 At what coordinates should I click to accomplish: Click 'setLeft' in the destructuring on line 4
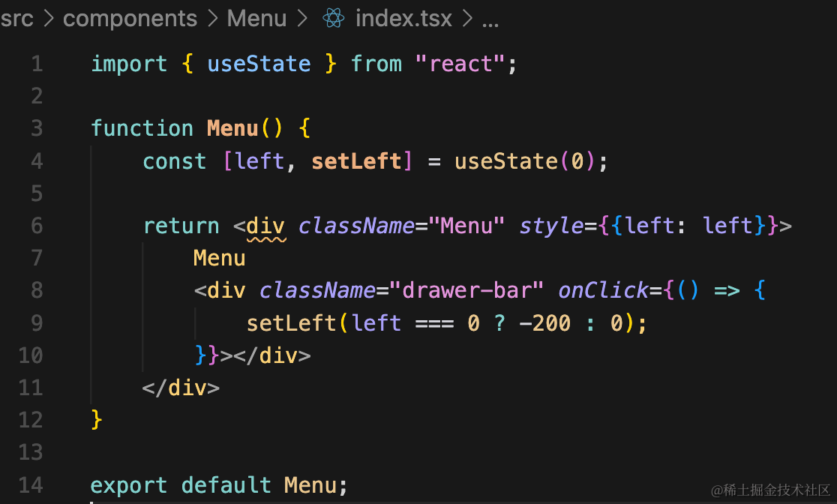point(356,161)
